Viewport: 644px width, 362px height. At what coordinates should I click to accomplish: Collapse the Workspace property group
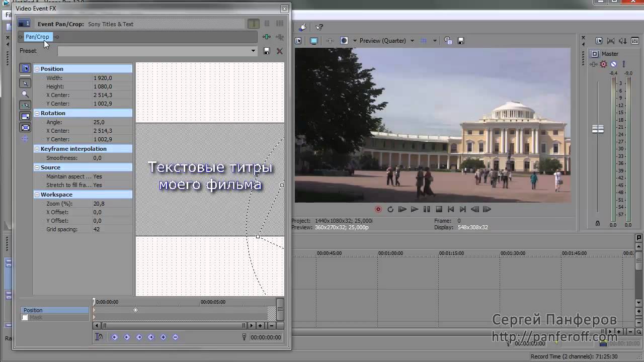37,195
